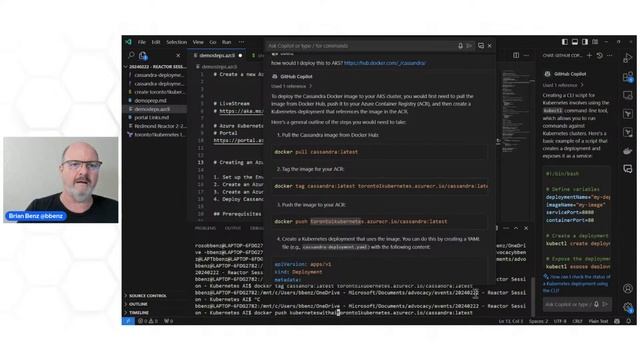Open the Edit menu
Viewport: 640px width, 360px height.
point(156,42)
